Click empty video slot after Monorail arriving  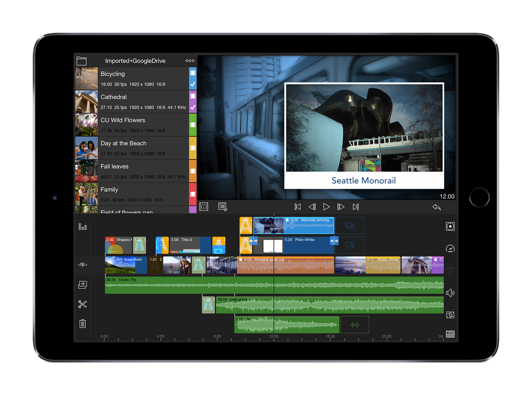click(350, 226)
